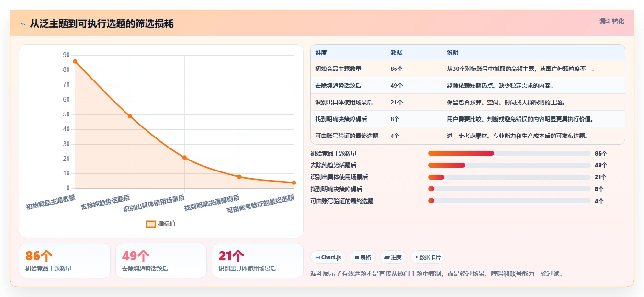Click the page title 从泛主题到可执行选题的筛选损耗
The height and width of the screenshot is (297, 644).
tap(102, 24)
